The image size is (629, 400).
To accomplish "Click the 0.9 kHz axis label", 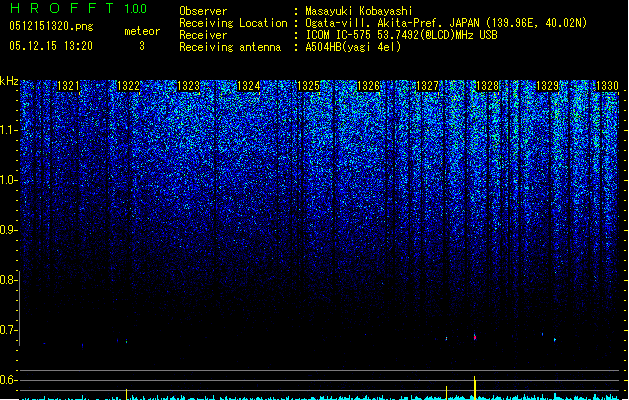I will [x=8, y=230].
